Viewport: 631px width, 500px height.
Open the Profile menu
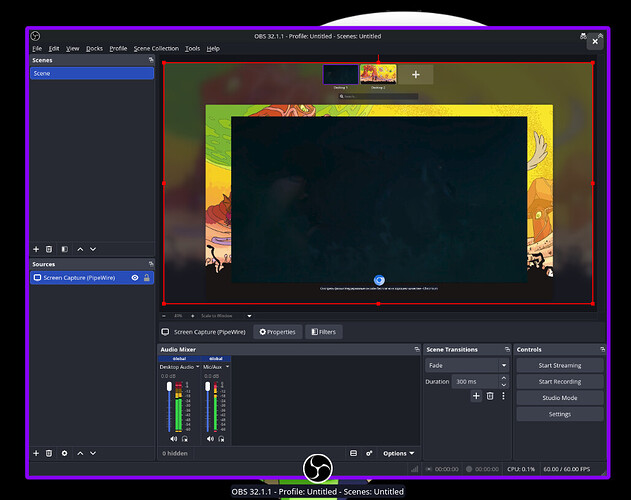[x=118, y=48]
